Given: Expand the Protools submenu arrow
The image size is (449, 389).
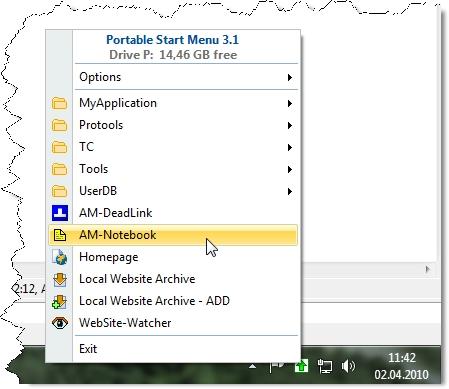Looking at the screenshot, I should coord(290,126).
